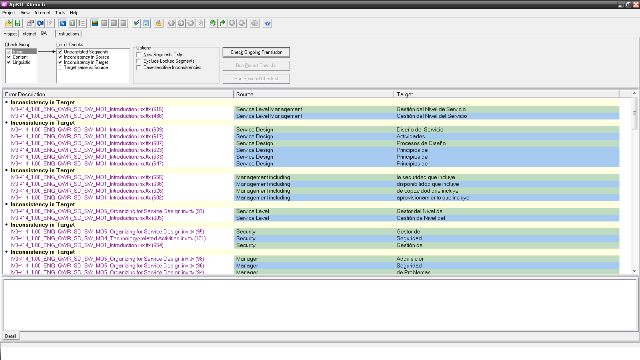Click the blue Q search icon in toolbar
This screenshot has height=360, width=640.
click(x=40, y=23)
